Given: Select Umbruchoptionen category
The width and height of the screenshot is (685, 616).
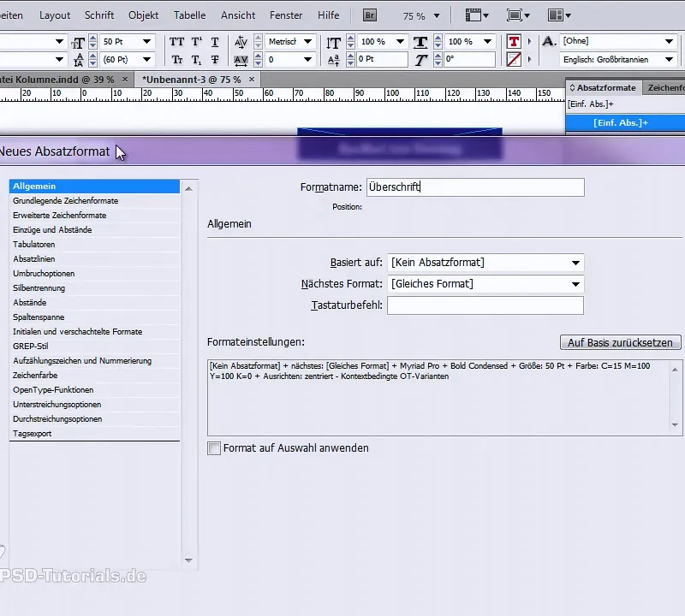Looking at the screenshot, I should coord(94,273).
